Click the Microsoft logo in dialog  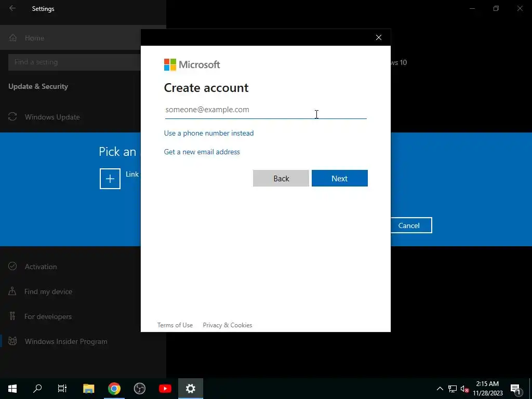pyautogui.click(x=192, y=64)
